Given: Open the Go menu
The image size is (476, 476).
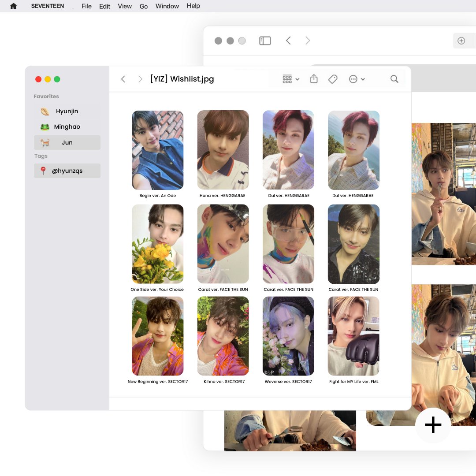Looking at the screenshot, I should click(x=144, y=6).
